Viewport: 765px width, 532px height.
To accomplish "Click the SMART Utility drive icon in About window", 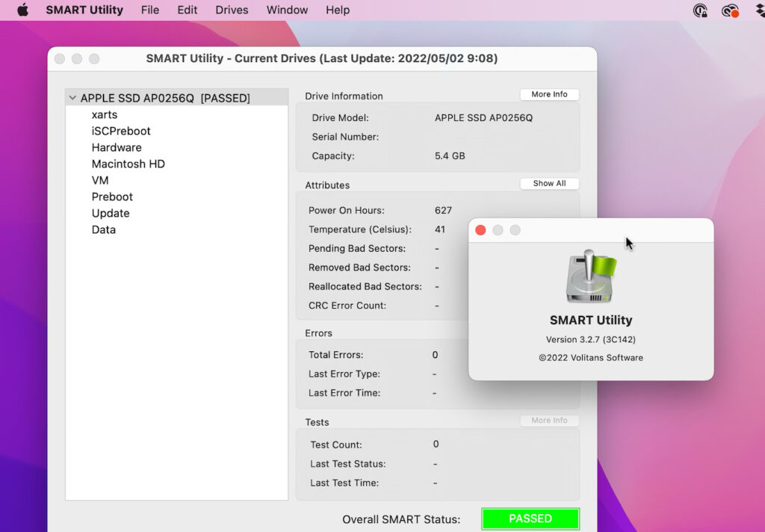I will 590,277.
